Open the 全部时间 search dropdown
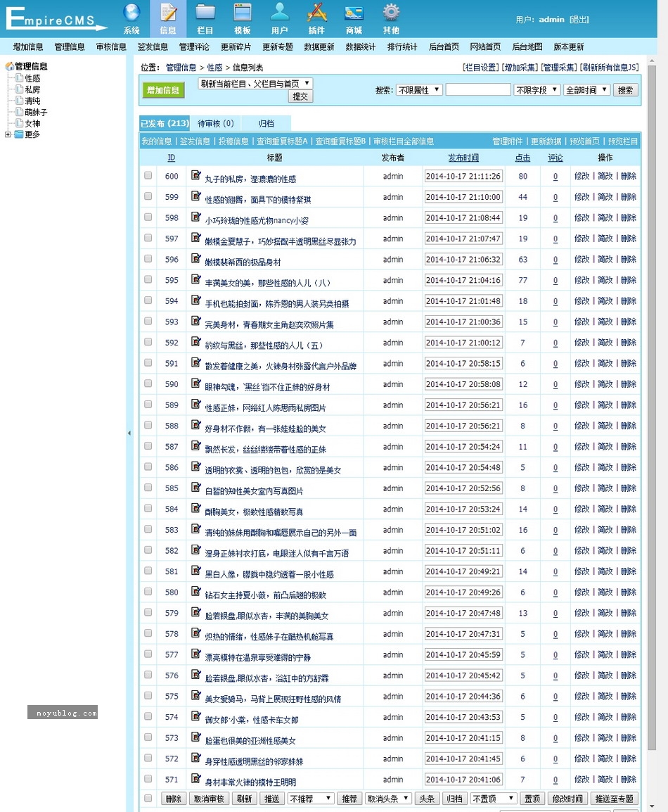Screen dimensions: 668x812 coord(586,89)
